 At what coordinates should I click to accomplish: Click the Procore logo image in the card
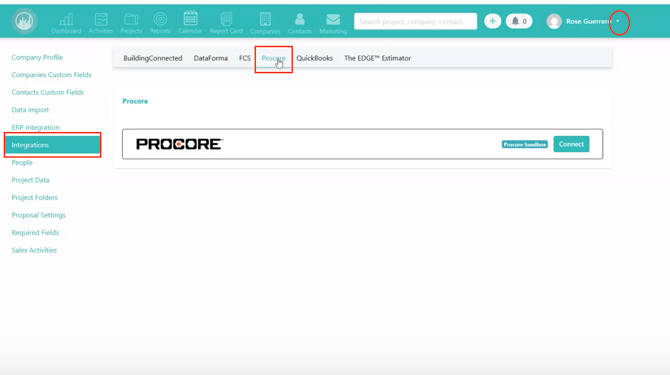(x=179, y=144)
